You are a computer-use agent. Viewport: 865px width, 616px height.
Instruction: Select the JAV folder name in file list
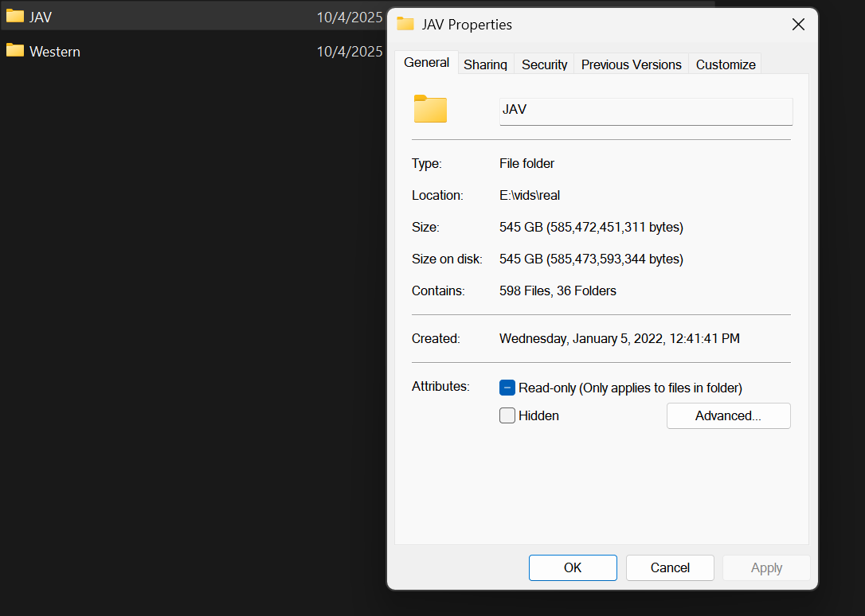click(x=41, y=17)
